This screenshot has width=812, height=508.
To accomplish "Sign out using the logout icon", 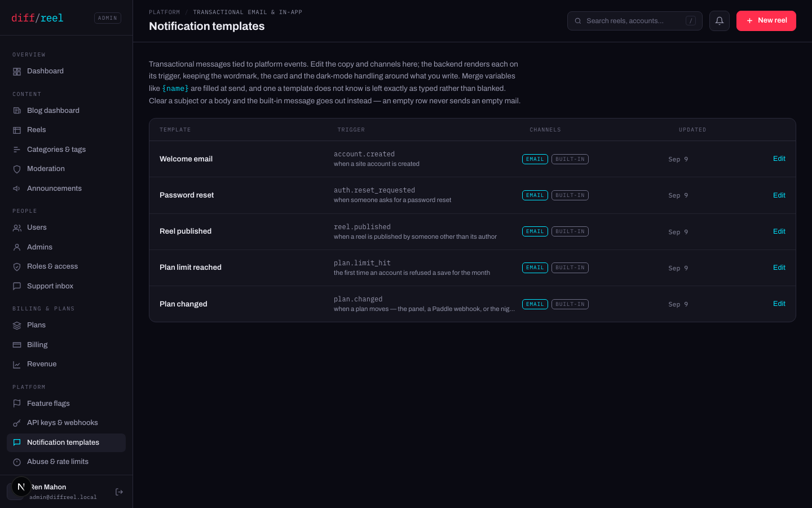I will [x=119, y=492].
